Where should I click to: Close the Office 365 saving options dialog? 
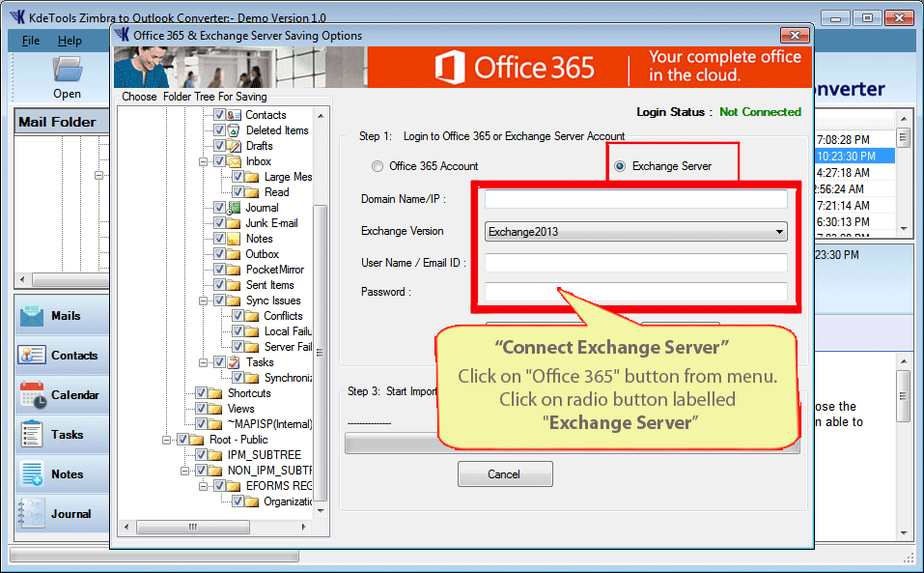point(795,36)
